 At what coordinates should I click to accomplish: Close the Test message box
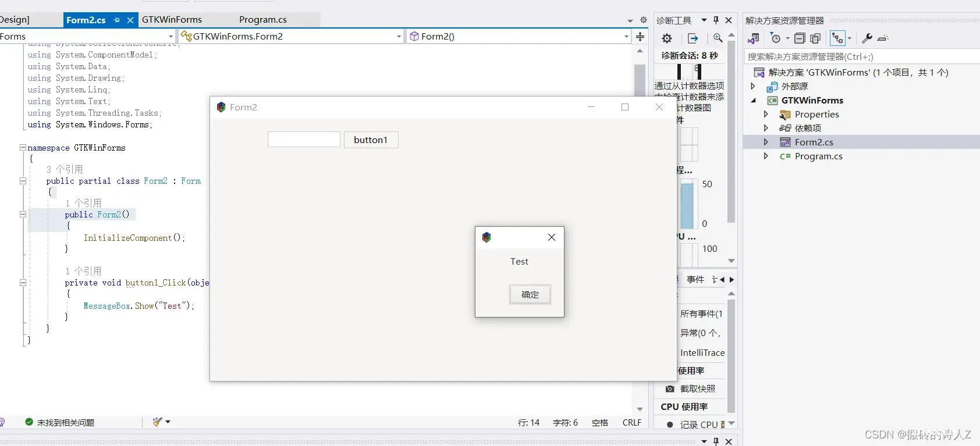click(x=552, y=237)
